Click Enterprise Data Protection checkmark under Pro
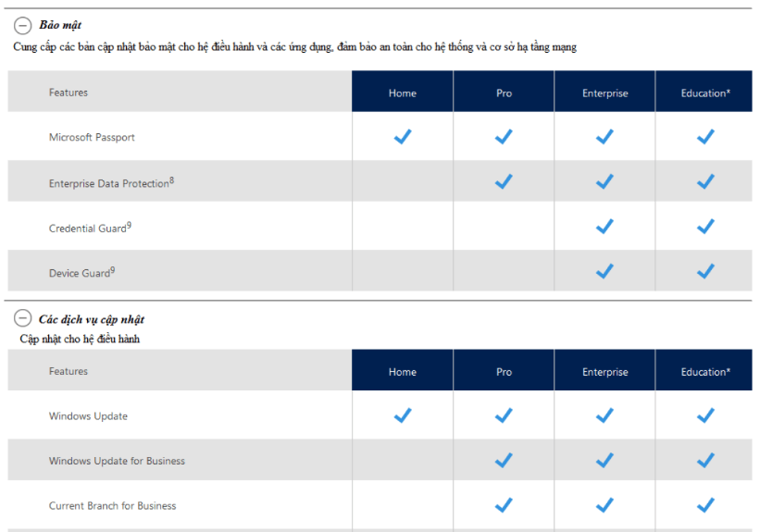The image size is (760, 532). pos(504,181)
